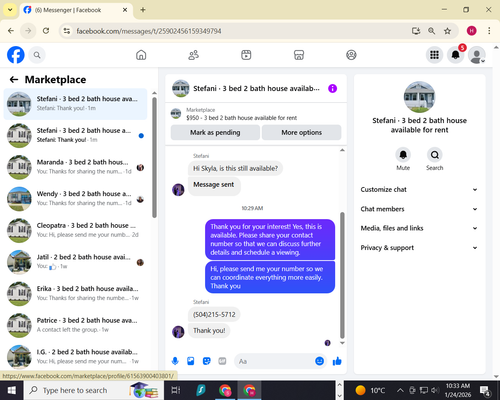
Task: Attach a file with the photo icon
Action: pyautogui.click(x=191, y=361)
